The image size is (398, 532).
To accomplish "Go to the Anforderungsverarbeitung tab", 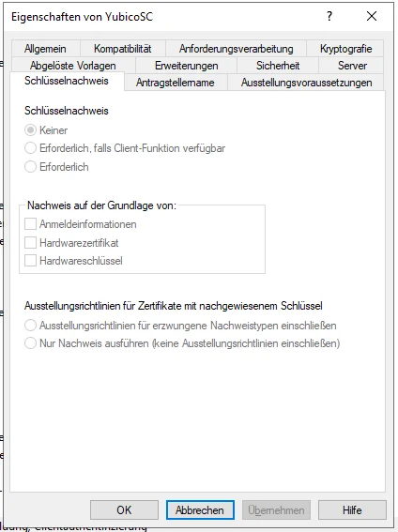I will [x=237, y=49].
